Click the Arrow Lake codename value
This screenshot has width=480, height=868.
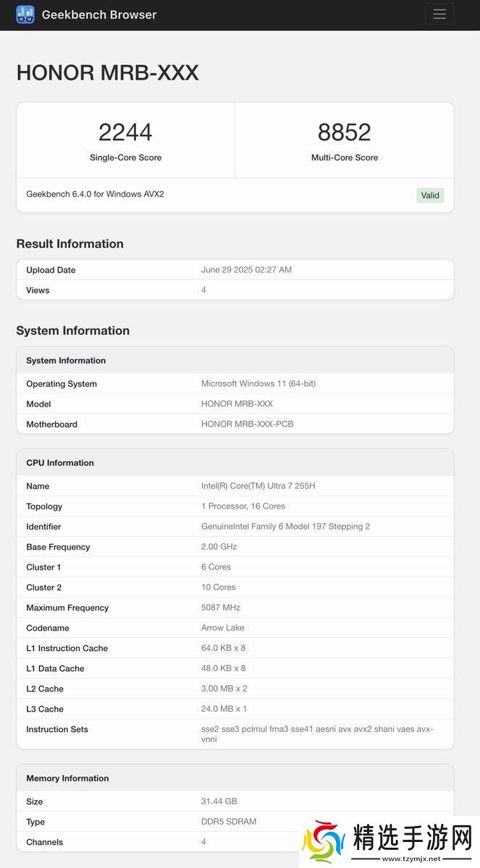tap(222, 628)
